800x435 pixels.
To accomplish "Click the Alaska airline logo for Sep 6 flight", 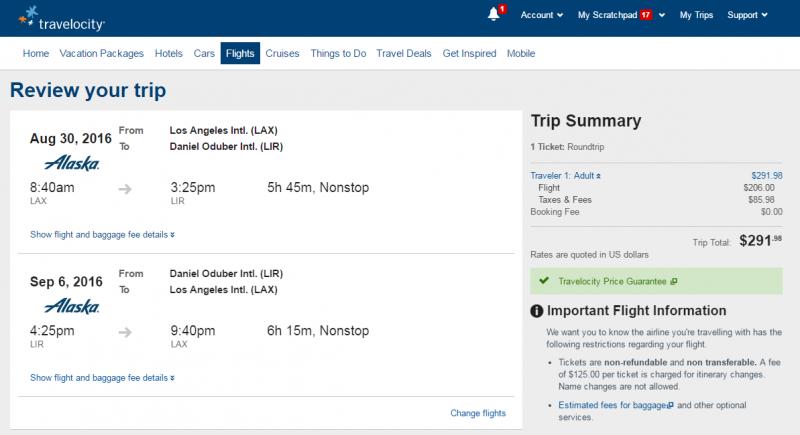I will 71,306.
